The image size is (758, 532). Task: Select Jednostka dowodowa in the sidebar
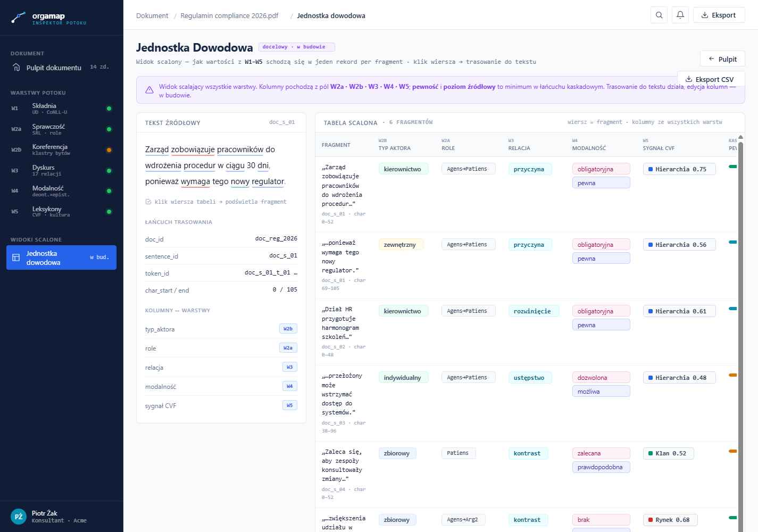(x=61, y=257)
